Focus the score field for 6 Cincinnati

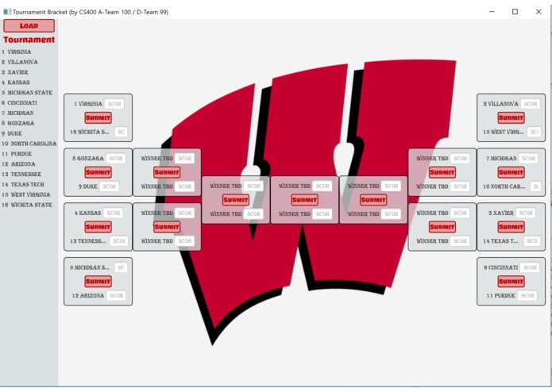point(530,267)
